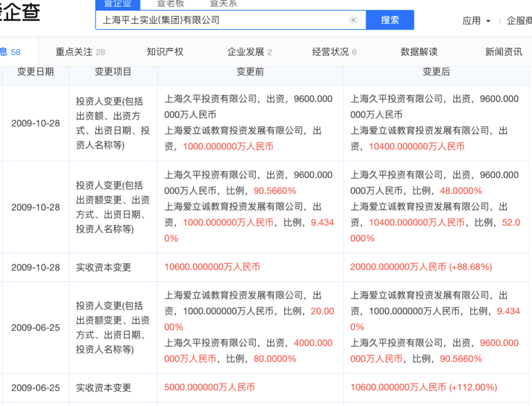Open the 新闻资讯 tab
Screen dimensions: 532x406
tap(503, 52)
